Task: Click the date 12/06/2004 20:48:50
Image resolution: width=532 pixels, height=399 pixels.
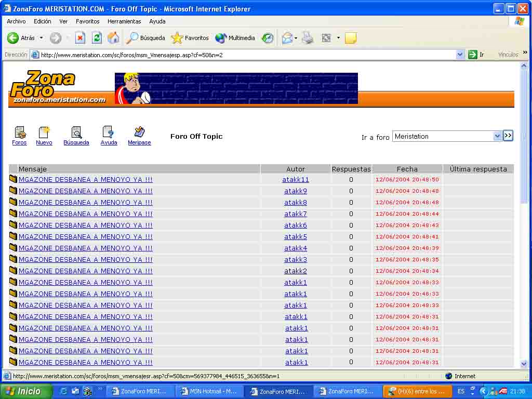Action: coord(407,179)
